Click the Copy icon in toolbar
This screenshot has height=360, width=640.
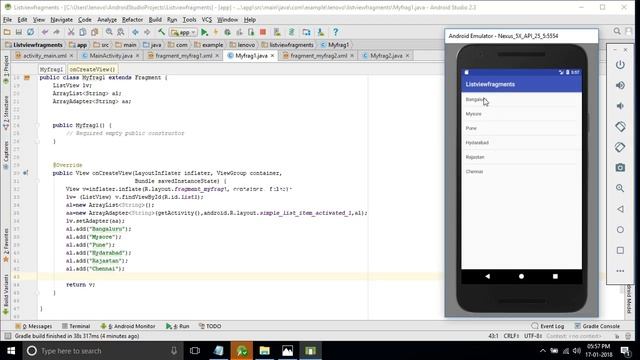82,32
